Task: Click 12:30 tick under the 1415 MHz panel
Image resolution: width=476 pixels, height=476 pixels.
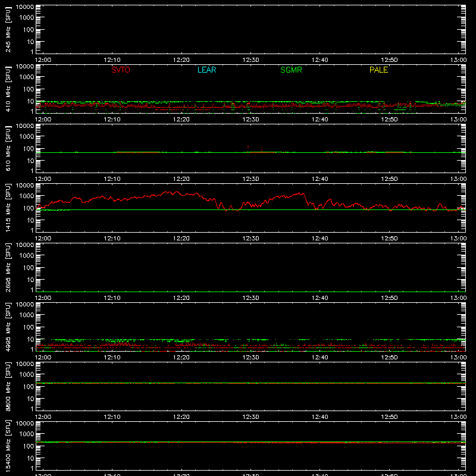Action: point(250,239)
